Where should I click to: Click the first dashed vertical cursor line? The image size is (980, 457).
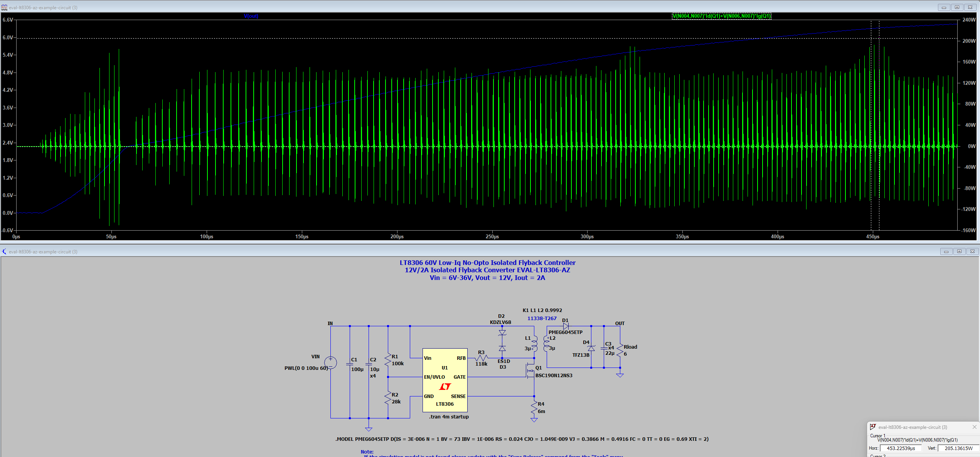tap(871, 125)
